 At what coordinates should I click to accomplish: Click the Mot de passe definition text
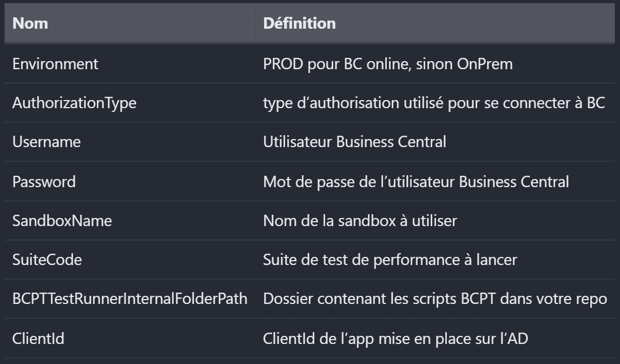pyautogui.click(x=415, y=181)
